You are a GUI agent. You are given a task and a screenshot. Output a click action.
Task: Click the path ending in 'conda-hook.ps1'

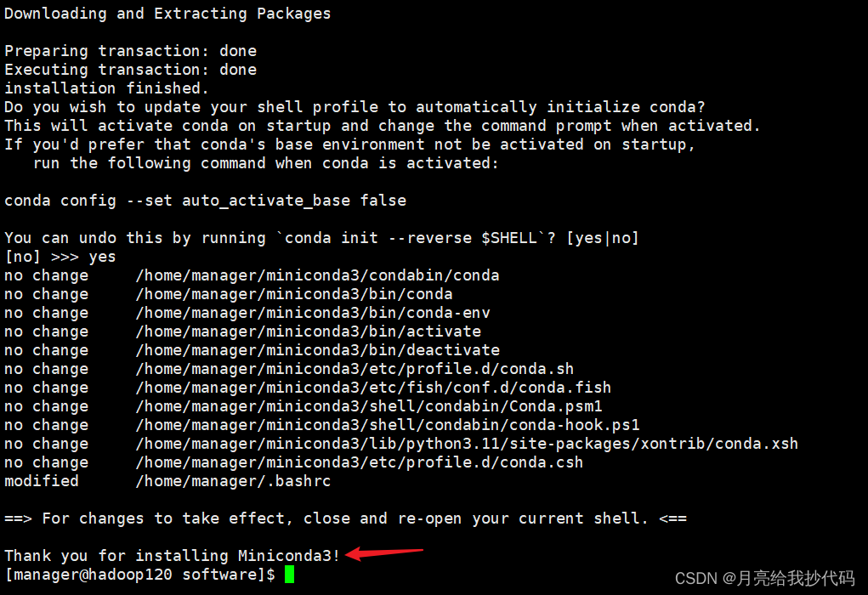tap(388, 425)
